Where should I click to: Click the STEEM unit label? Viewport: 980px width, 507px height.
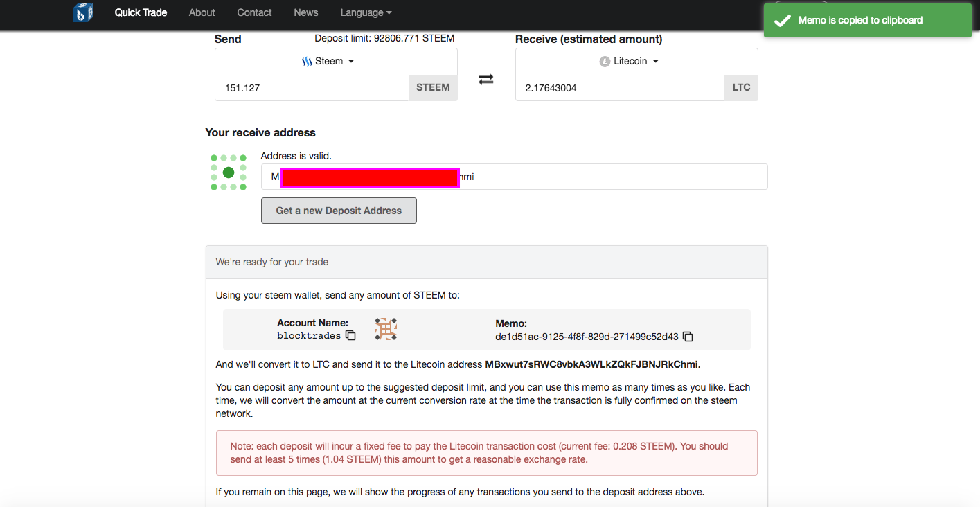[x=433, y=88]
